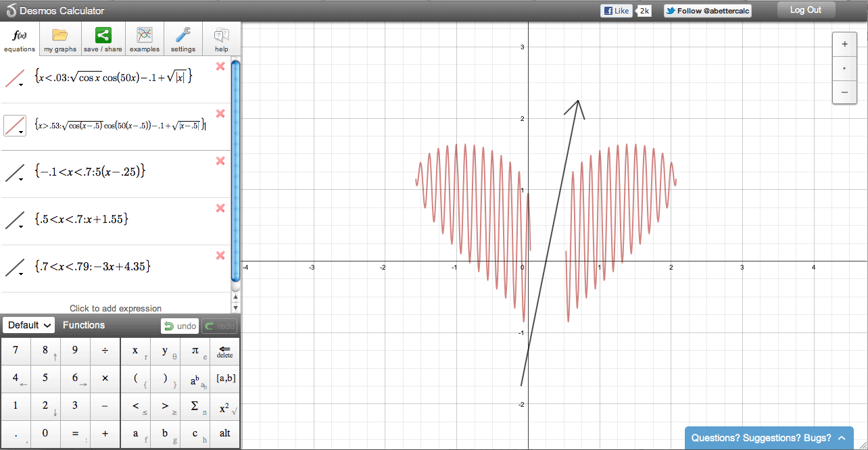Click the Log Out button
The image size is (868, 450).
coord(806,10)
